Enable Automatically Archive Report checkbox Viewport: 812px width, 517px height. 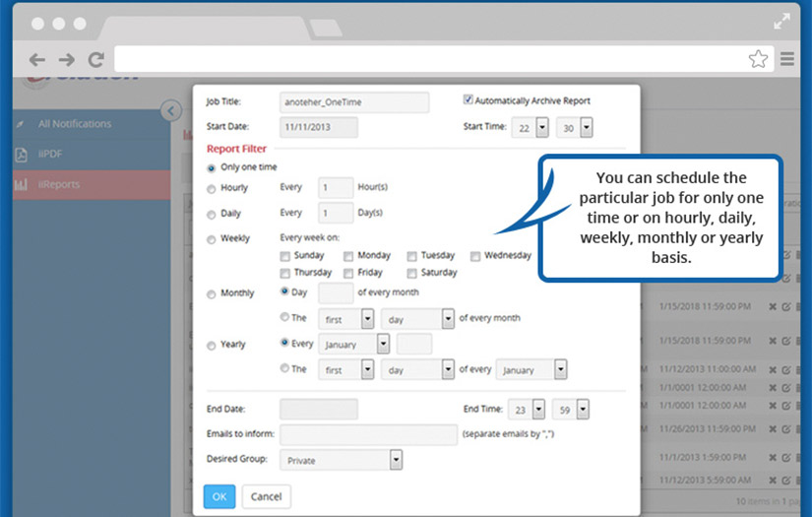point(468,99)
